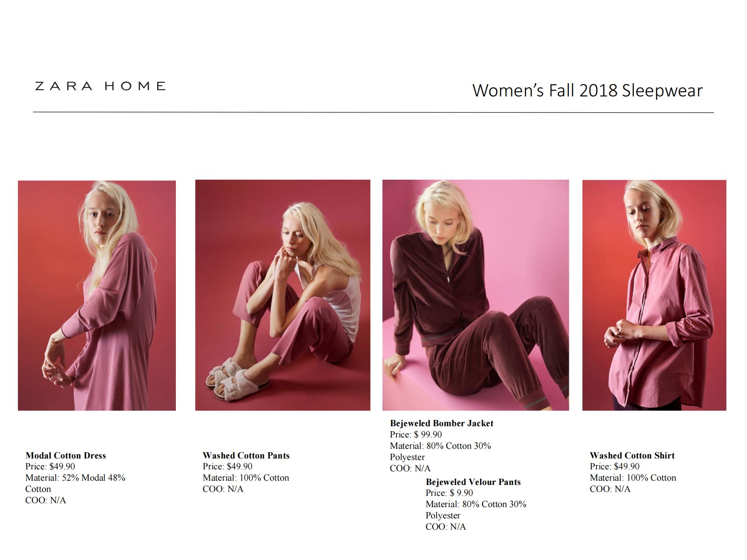Image resolution: width=747 pixels, height=560 pixels.
Task: Select Washed Cotton Pants COO: N/A line
Action: [x=223, y=489]
